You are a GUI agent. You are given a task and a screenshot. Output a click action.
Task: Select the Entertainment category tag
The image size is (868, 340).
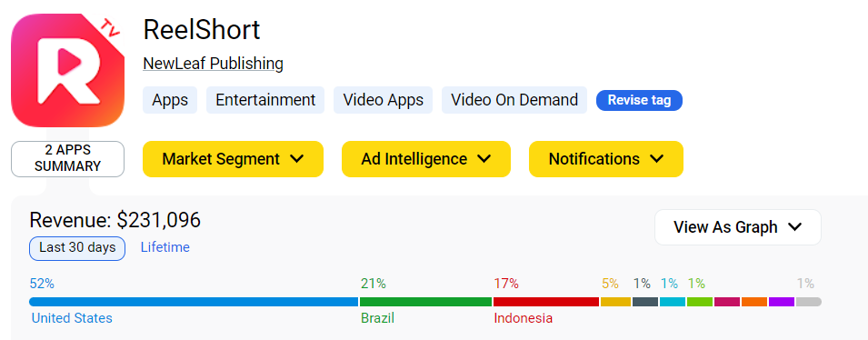tap(265, 100)
